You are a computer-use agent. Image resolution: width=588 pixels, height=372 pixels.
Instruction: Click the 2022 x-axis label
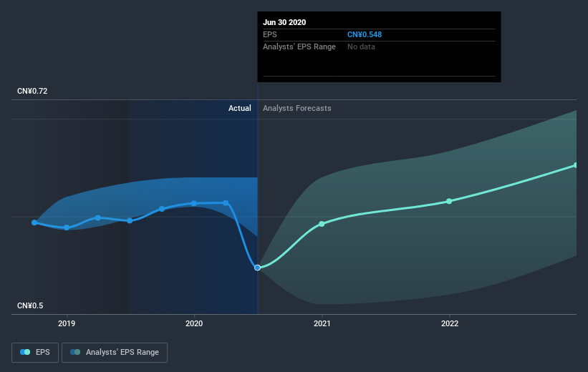[x=450, y=323]
